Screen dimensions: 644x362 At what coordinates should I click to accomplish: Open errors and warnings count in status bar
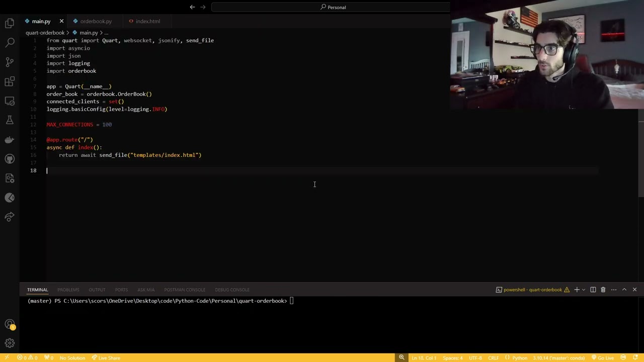tap(27, 358)
